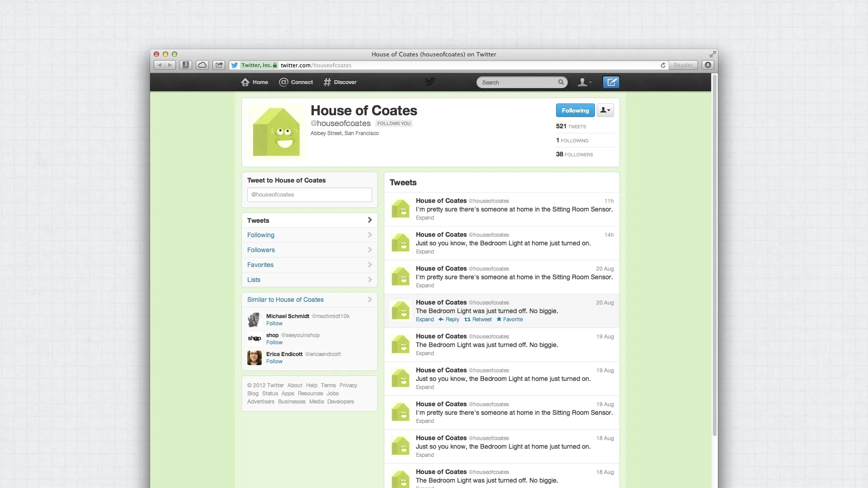This screenshot has height=488, width=868.
Task: Click the Following button
Action: pos(575,110)
